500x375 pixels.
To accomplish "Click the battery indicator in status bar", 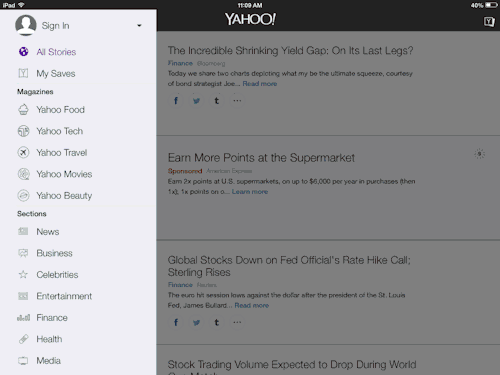I will pyautogui.click(x=491, y=5).
